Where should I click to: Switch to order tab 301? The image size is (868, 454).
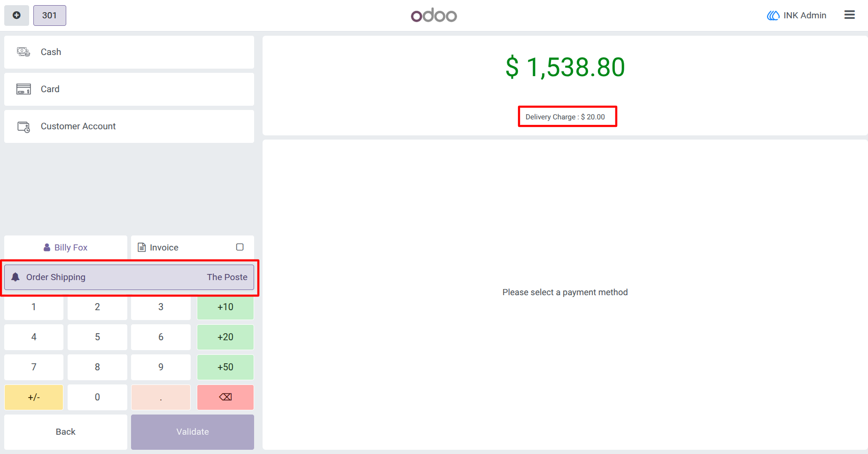click(50, 16)
